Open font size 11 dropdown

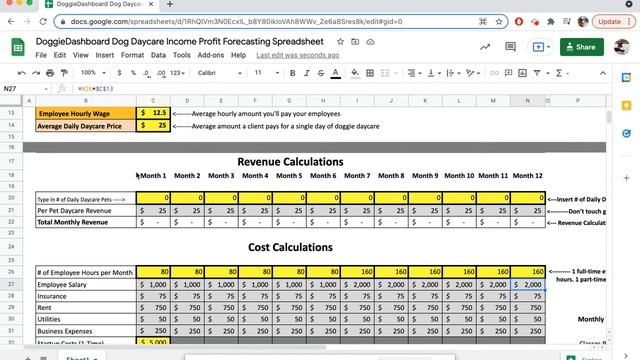(x=267, y=73)
